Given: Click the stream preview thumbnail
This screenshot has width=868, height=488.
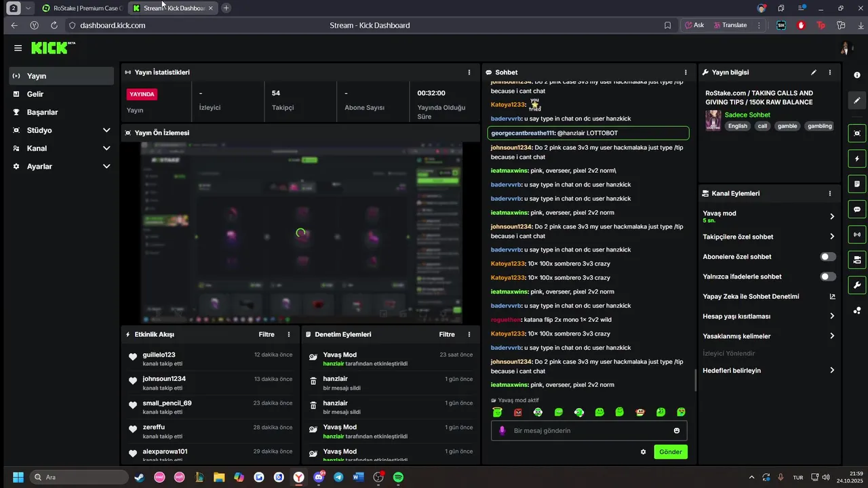Looking at the screenshot, I should (301, 232).
